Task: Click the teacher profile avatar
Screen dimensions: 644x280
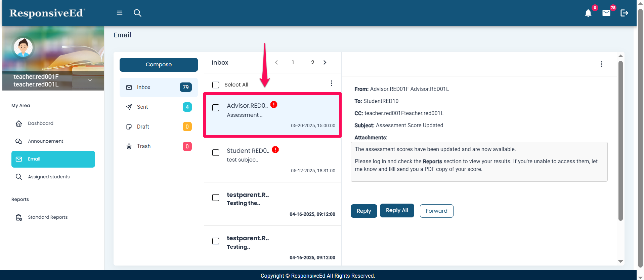Action: (x=23, y=47)
